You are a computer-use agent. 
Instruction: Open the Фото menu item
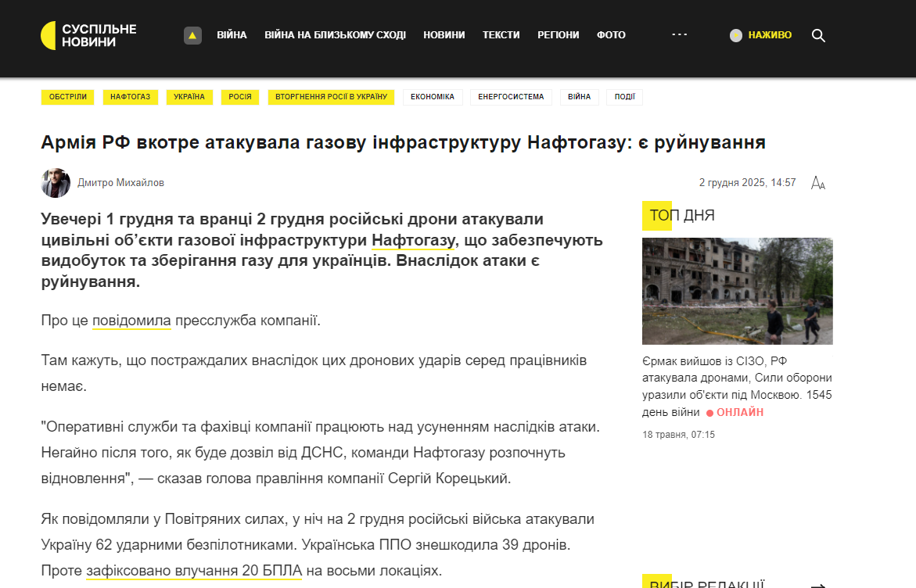pyautogui.click(x=611, y=35)
